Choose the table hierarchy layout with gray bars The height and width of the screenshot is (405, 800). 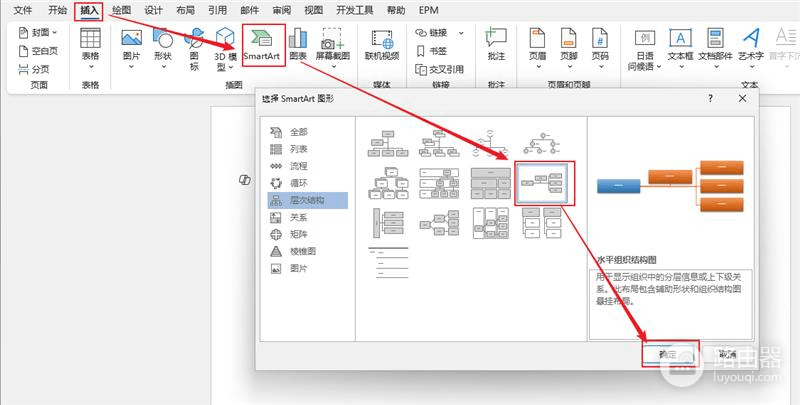click(x=490, y=183)
